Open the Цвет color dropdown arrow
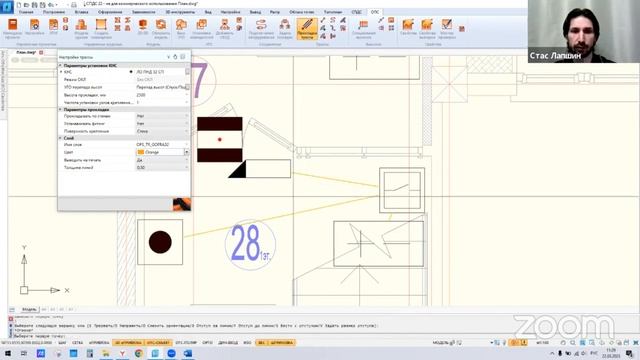 click(187, 152)
